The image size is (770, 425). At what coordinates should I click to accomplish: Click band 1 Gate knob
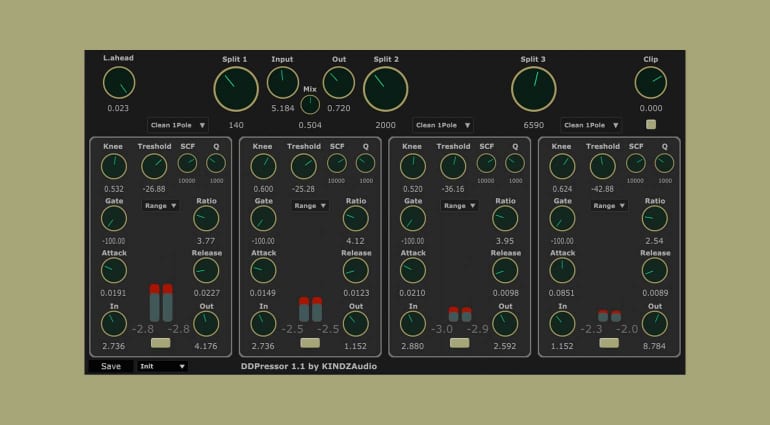pyautogui.click(x=113, y=218)
